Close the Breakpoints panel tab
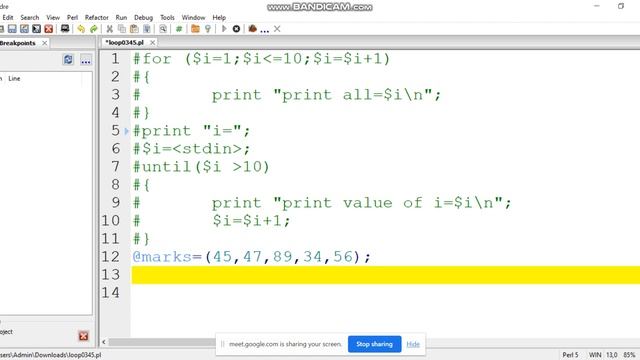 click(44, 43)
